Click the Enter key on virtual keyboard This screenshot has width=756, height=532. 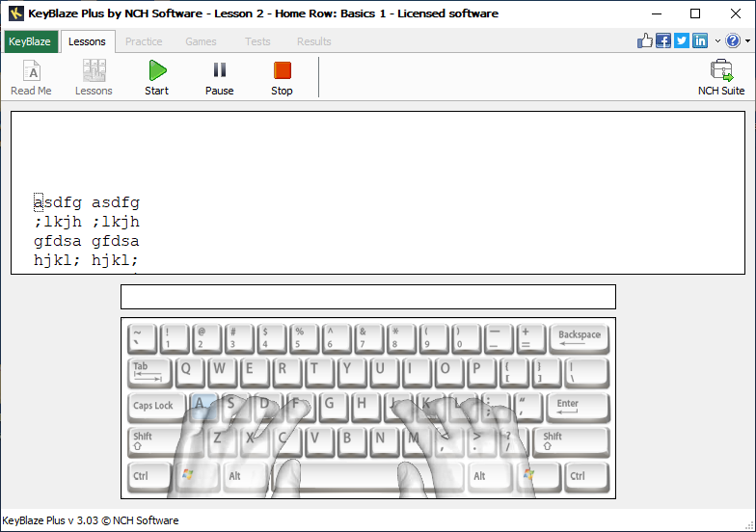[578, 407]
